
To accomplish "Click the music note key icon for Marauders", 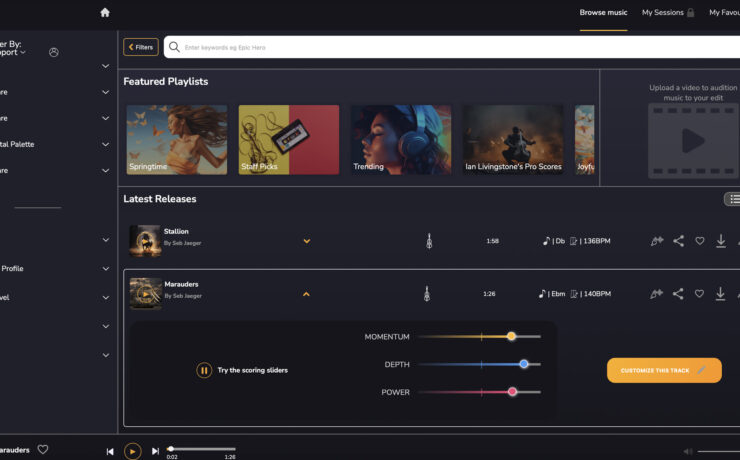I will click(542, 294).
